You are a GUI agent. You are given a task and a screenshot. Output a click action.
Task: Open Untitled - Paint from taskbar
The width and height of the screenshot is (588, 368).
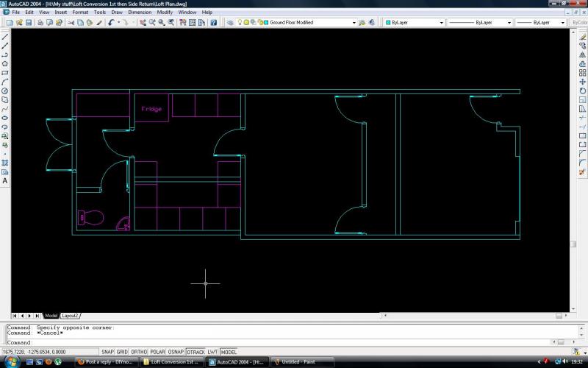click(x=298, y=362)
